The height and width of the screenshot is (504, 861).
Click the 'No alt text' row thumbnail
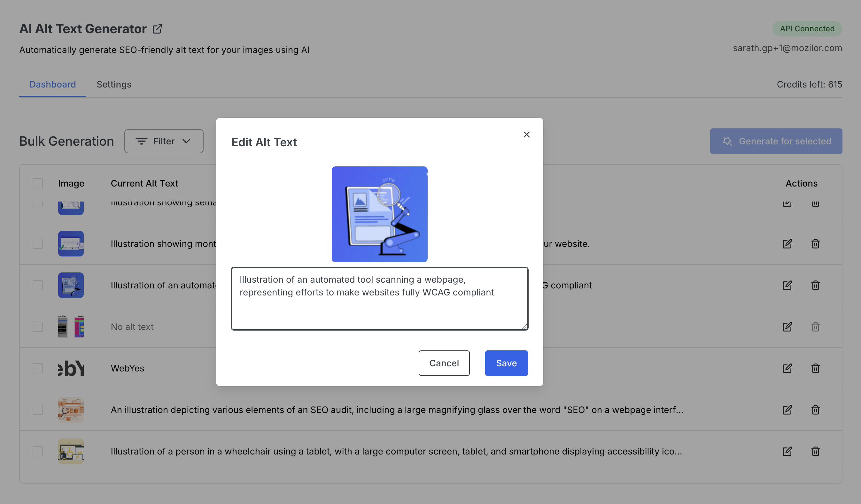point(71,327)
